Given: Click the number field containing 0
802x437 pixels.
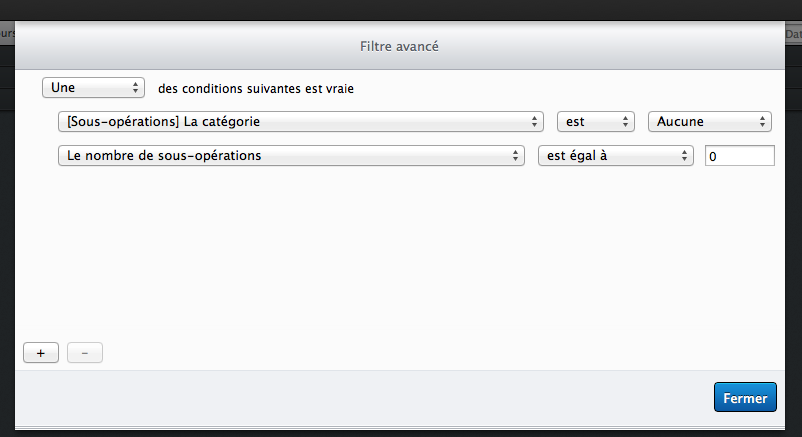Looking at the screenshot, I should tap(739, 156).
